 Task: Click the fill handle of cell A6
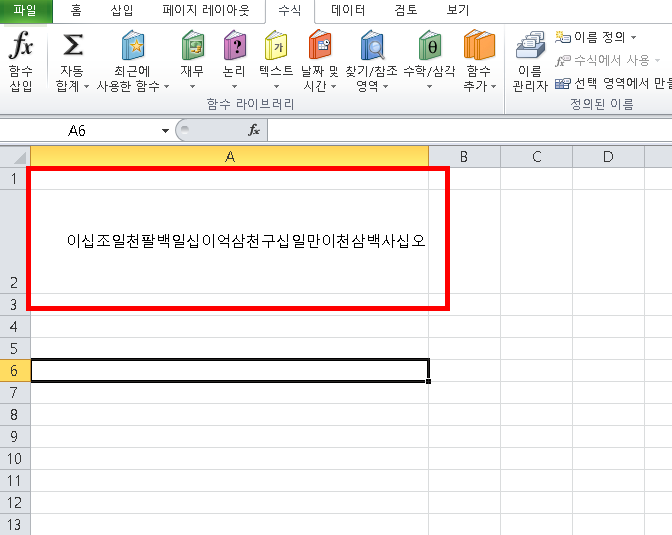click(x=428, y=381)
